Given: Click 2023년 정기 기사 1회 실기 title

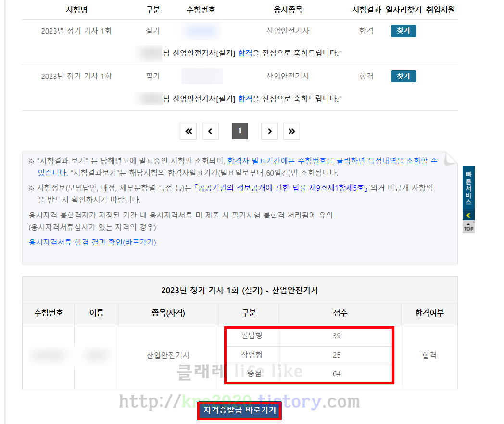Looking at the screenshot, I should [x=240, y=290].
